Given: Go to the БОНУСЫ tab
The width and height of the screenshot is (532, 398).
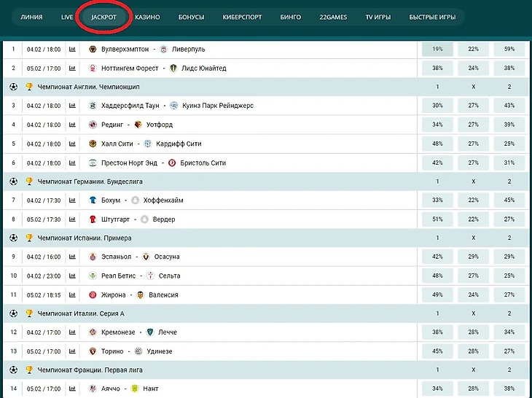Looking at the screenshot, I should point(192,17).
